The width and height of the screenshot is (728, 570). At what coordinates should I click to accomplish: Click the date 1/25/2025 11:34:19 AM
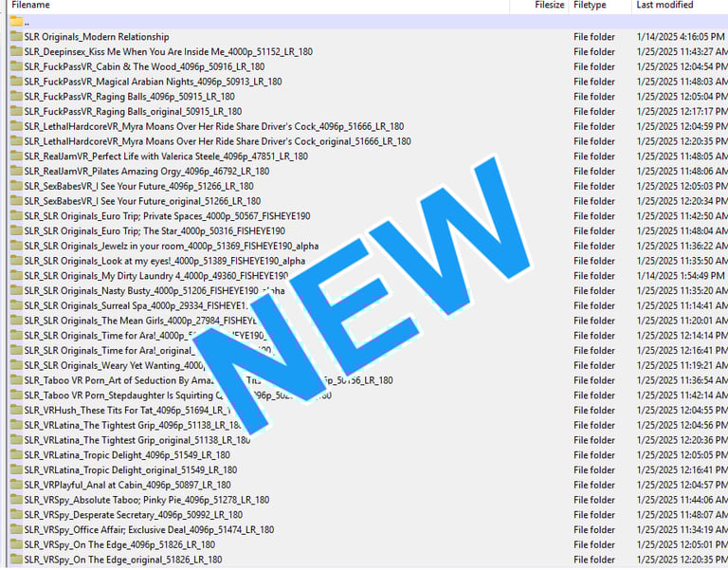coord(682,529)
